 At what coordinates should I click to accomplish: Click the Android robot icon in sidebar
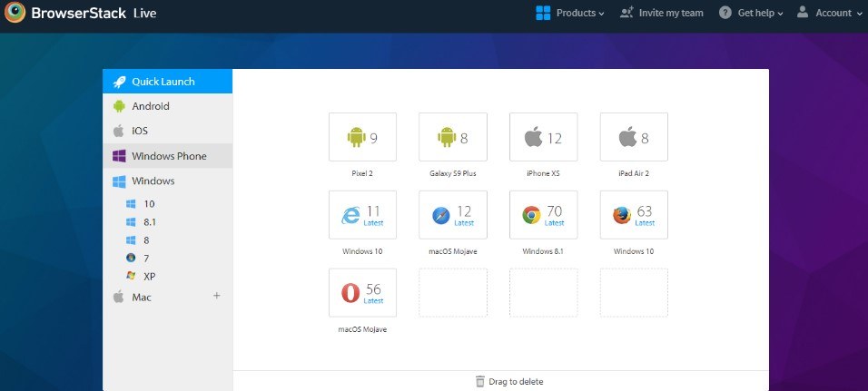[119, 106]
